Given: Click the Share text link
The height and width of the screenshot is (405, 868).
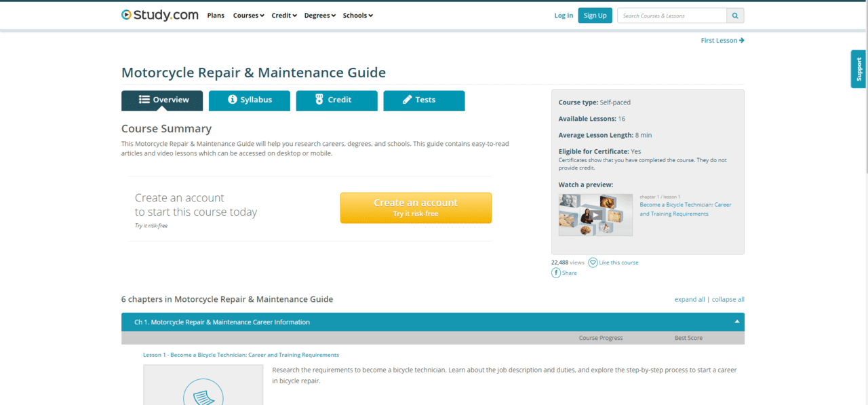Looking at the screenshot, I should point(570,273).
